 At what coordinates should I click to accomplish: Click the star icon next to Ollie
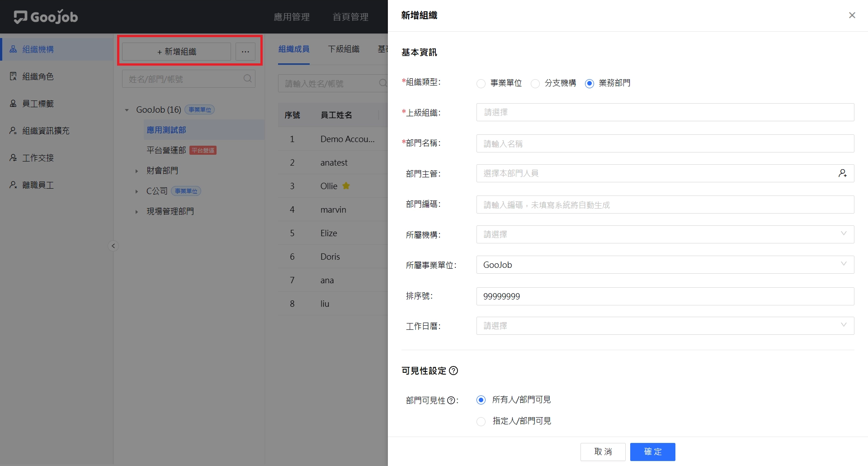346,186
